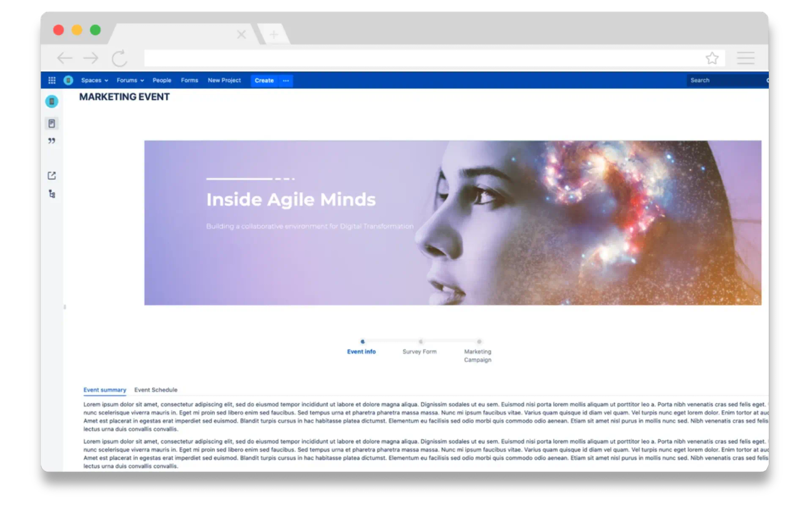Open the Blog quote icon in sidebar
Viewport: 812px width, 508px height.
click(x=52, y=141)
